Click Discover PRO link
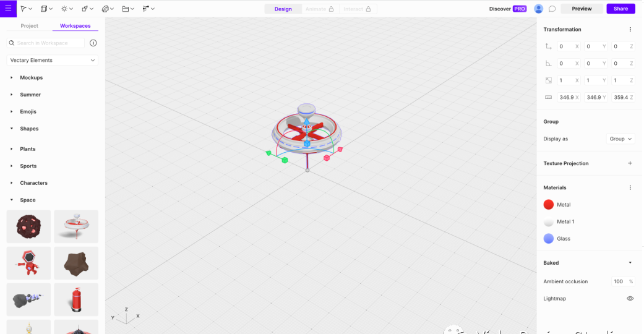Viewport: 644px width, 334px height. [508, 9]
